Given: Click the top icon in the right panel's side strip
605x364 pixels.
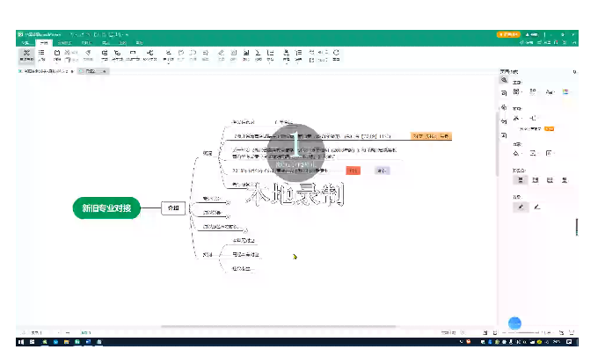Looking at the screenshot, I should pos(504,80).
